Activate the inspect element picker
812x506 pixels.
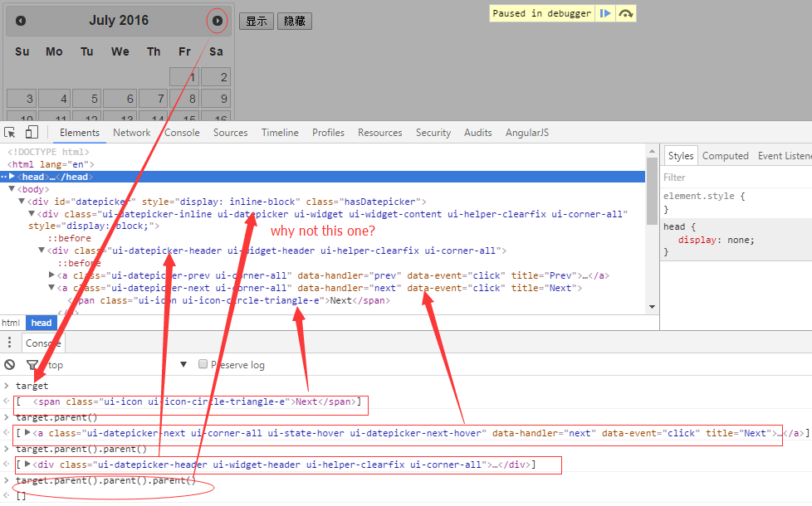[10, 133]
